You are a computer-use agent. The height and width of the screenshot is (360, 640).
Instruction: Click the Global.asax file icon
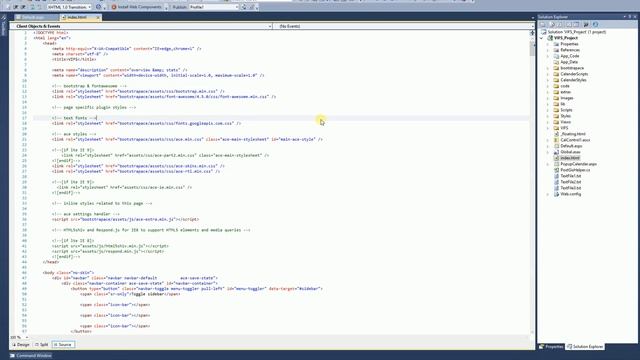click(556, 152)
